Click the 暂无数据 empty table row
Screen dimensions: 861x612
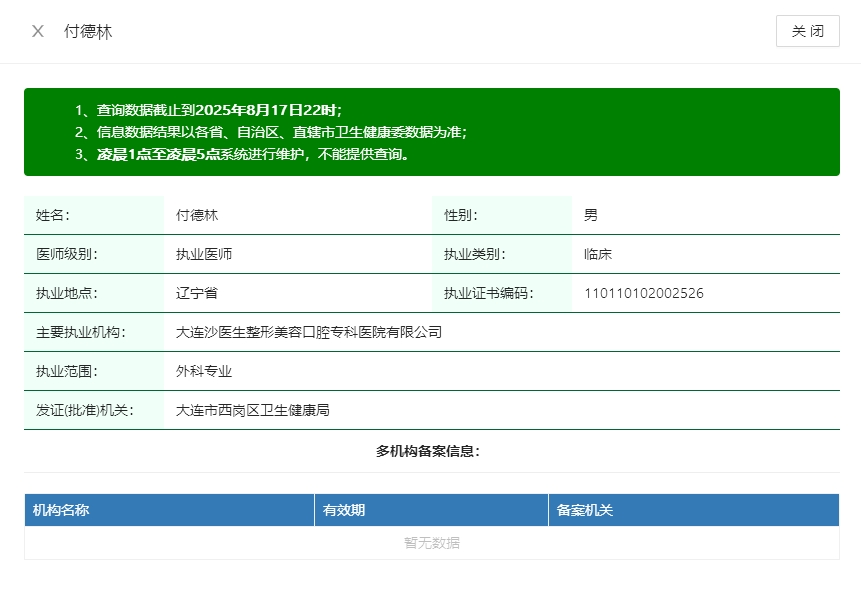coord(432,543)
